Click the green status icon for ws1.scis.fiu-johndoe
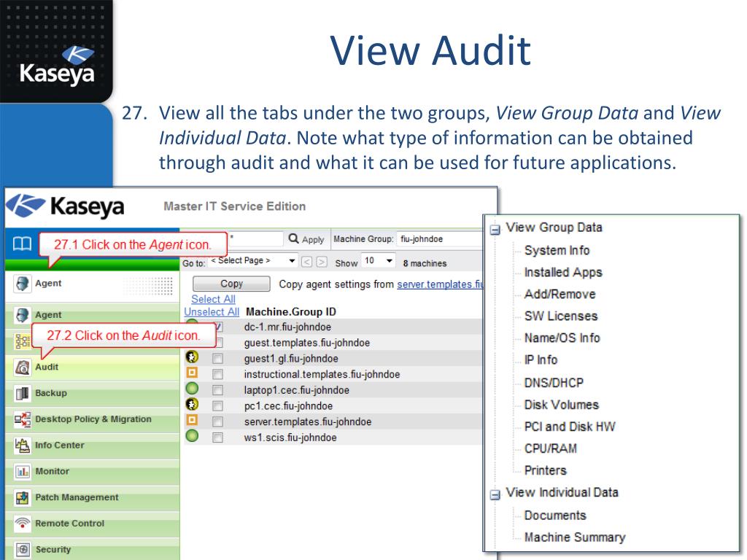The width and height of the screenshot is (747, 560). pos(192,436)
